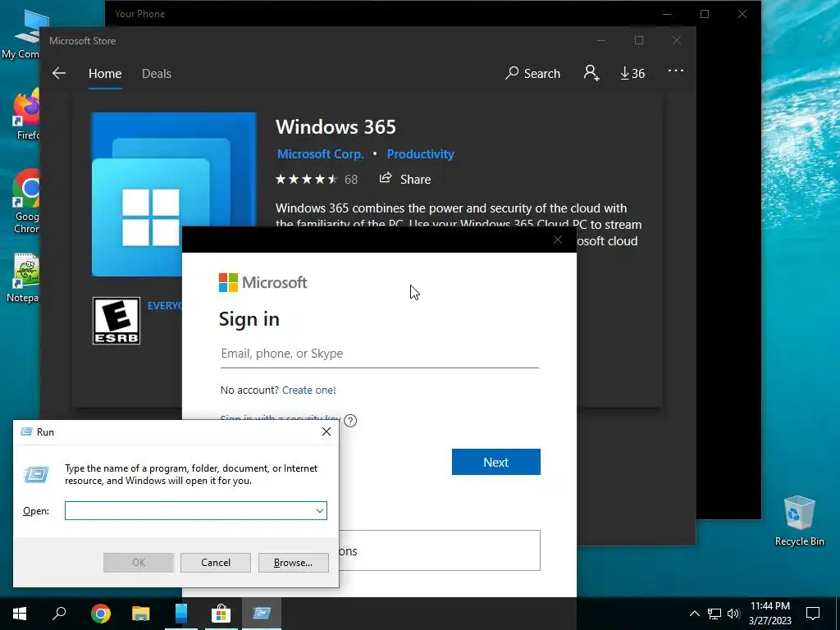The image size is (840, 630).
Task: Select the Notepad++ desktop shortcut
Action: [x=24, y=277]
